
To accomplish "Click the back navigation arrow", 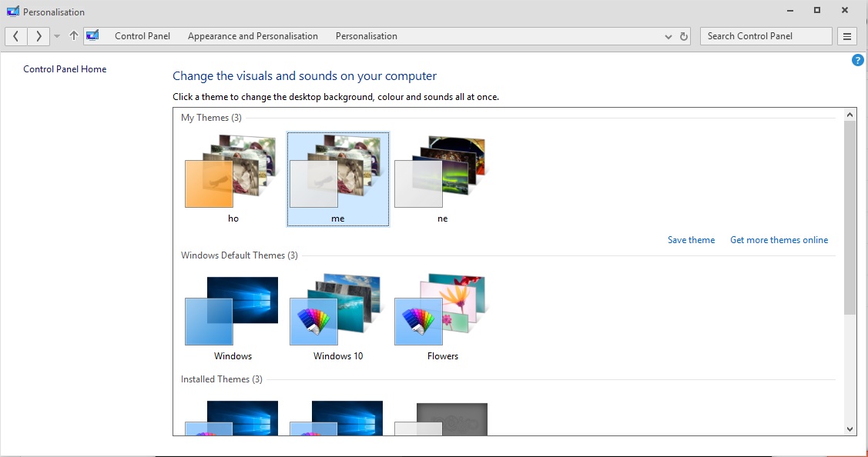I will [15, 35].
